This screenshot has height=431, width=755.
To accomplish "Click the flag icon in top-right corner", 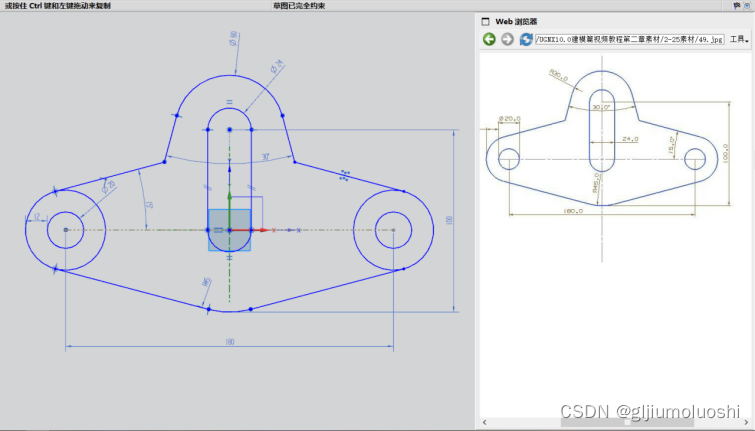I will [737, 6].
